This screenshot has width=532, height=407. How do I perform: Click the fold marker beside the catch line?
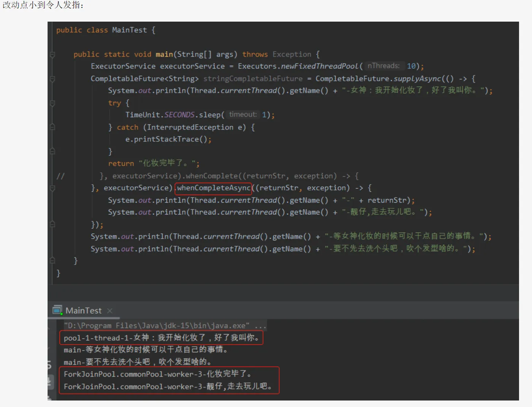pos(52,127)
